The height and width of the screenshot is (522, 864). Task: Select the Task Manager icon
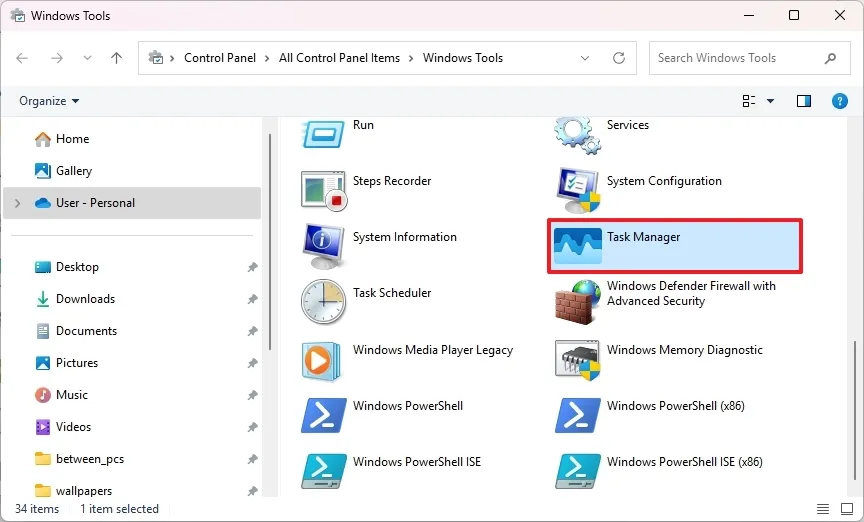pyautogui.click(x=577, y=246)
